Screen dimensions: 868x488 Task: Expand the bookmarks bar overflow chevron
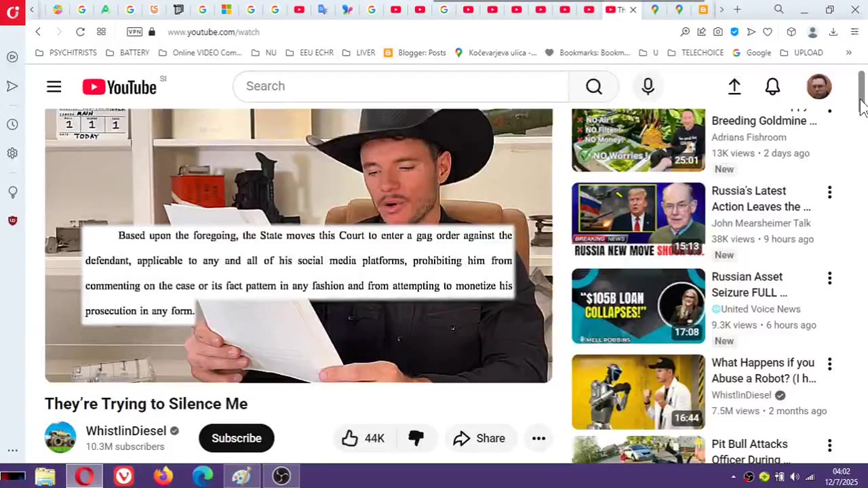(x=848, y=52)
